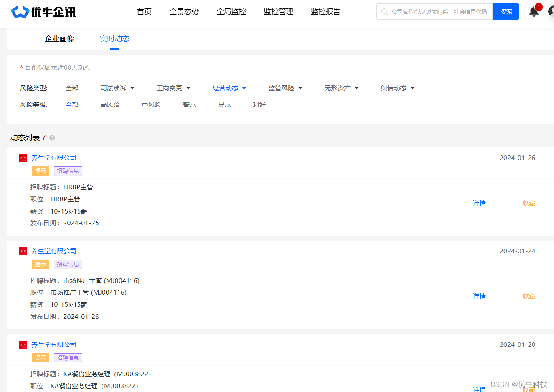Expand the 经营动态 dropdown
This screenshot has height=392, width=554.
coord(229,88)
